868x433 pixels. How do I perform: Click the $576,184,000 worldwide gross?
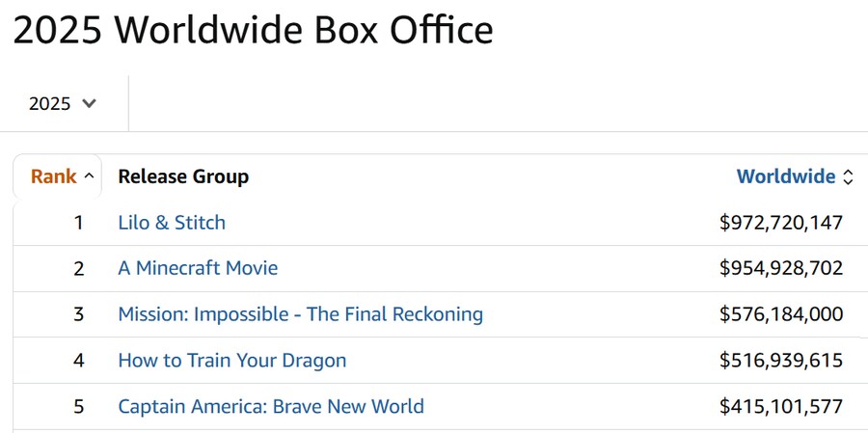coord(781,314)
